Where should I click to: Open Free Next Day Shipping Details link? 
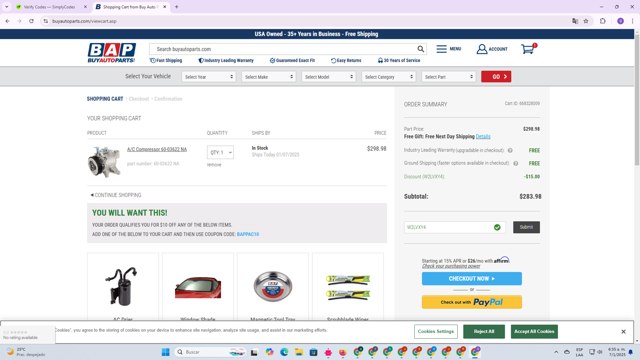[483, 136]
